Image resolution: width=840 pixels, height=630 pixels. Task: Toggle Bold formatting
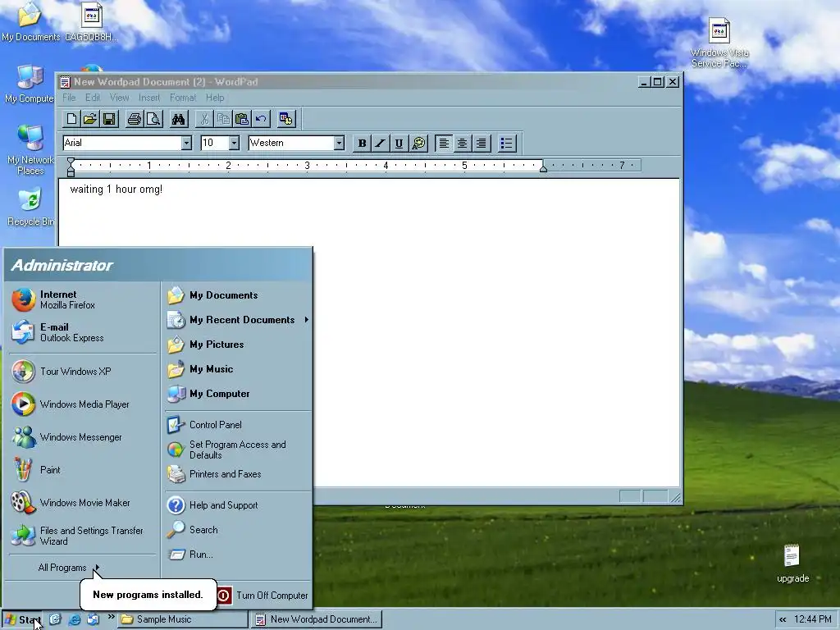pos(362,143)
